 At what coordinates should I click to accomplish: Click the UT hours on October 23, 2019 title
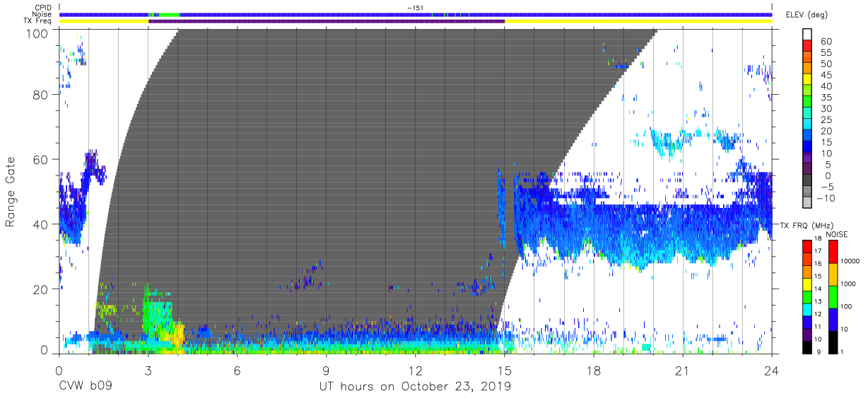[x=416, y=388]
